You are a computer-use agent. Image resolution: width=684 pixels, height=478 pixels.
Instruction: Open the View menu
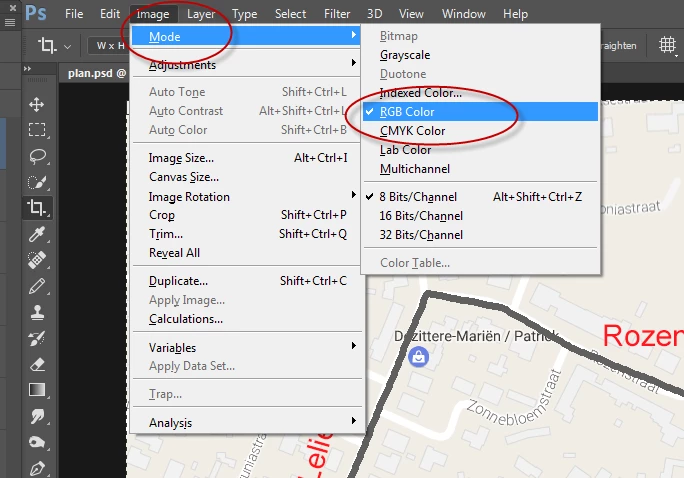(x=411, y=14)
